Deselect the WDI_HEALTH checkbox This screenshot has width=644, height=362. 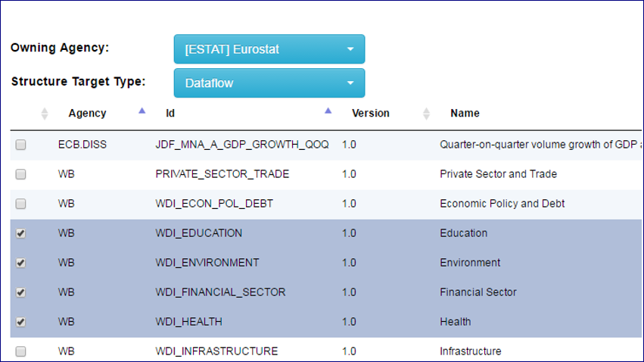click(21, 322)
